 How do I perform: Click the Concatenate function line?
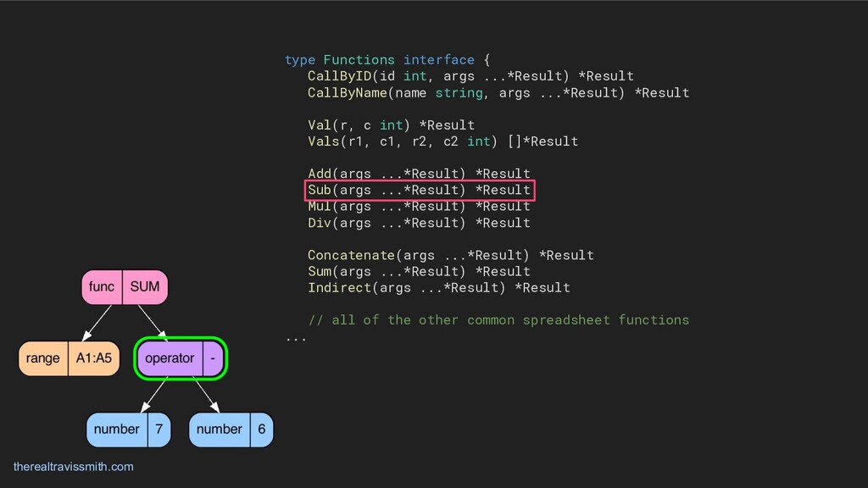450,255
